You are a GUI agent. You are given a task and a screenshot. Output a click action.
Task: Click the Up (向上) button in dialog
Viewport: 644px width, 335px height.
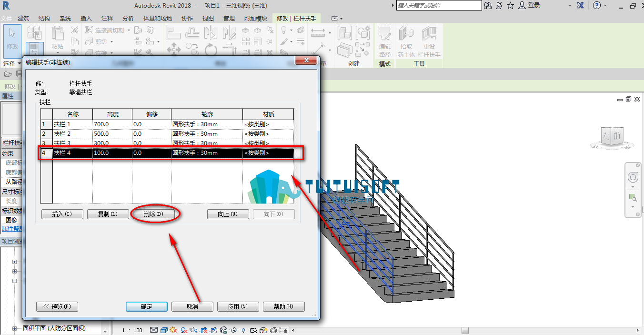click(x=228, y=214)
